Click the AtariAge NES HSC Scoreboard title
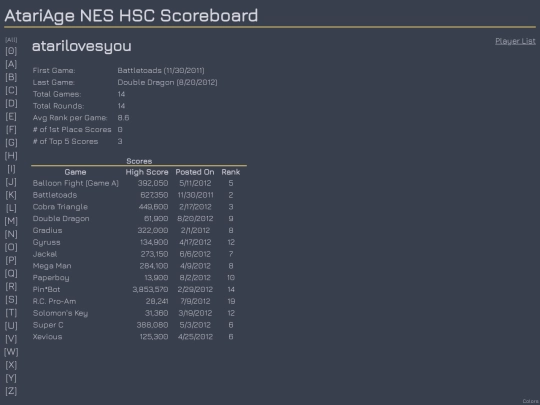Viewport: 540px width, 405px height. click(x=131, y=16)
